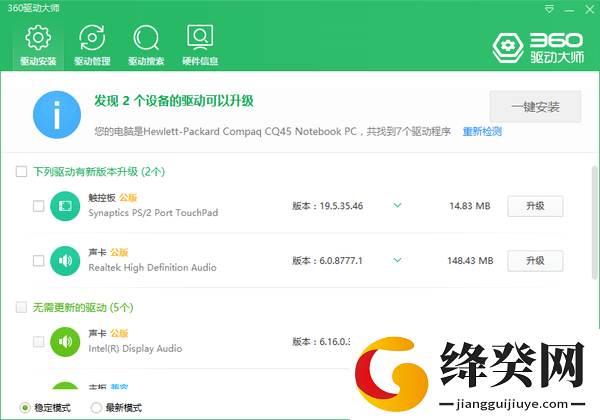Open the 驱动搜索 tab
Viewport: 600px width, 420px height.
click(x=146, y=46)
